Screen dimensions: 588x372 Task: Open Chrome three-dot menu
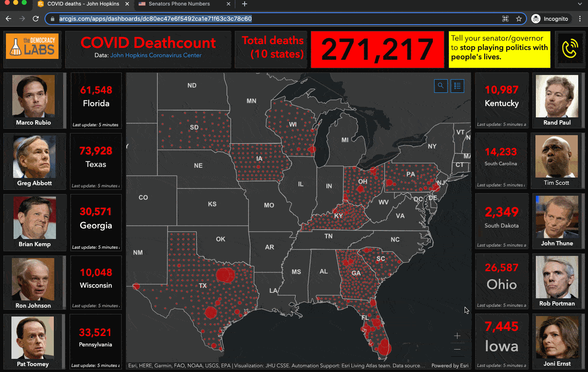580,19
